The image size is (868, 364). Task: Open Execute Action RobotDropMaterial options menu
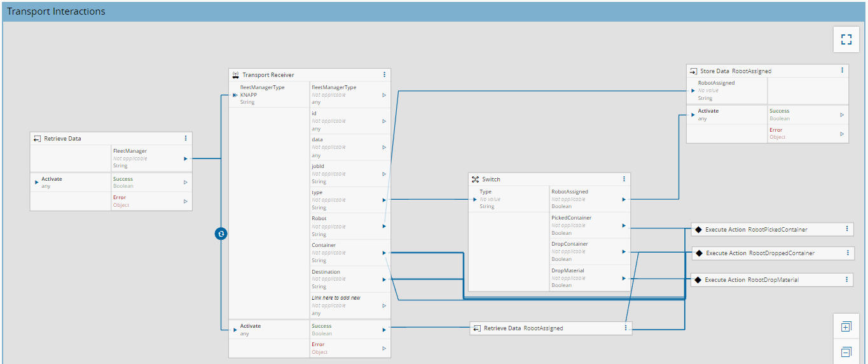point(847,279)
